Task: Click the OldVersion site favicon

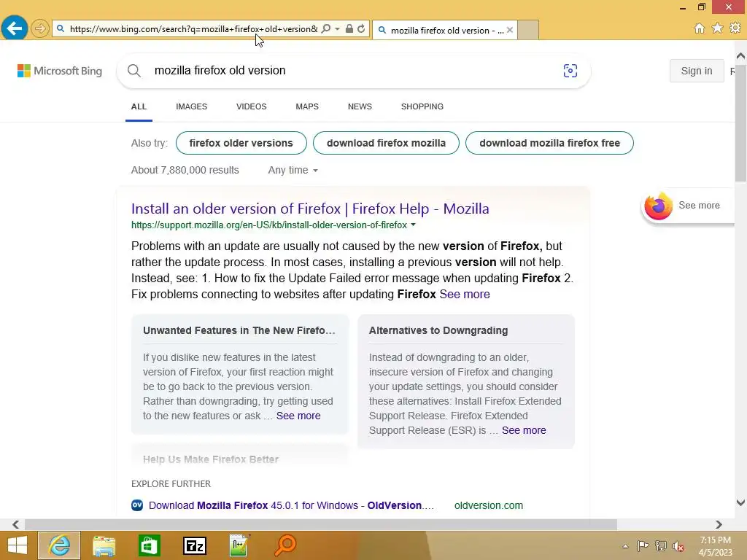Action: (137, 505)
